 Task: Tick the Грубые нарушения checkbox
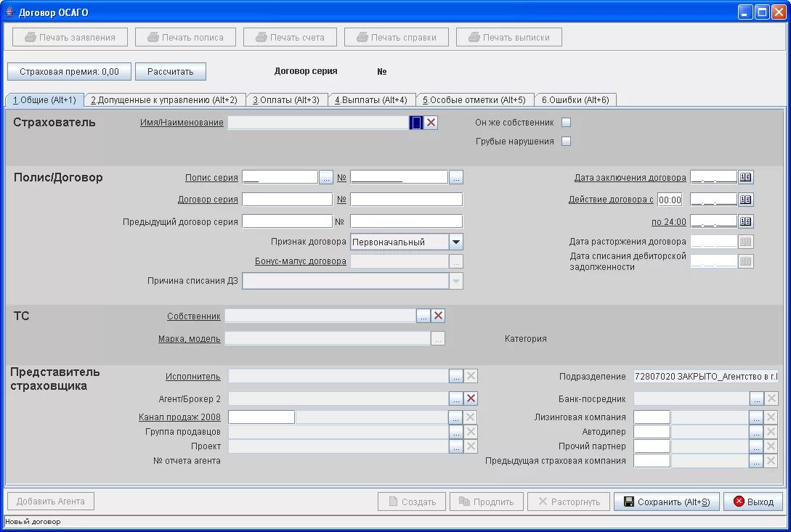coord(567,142)
